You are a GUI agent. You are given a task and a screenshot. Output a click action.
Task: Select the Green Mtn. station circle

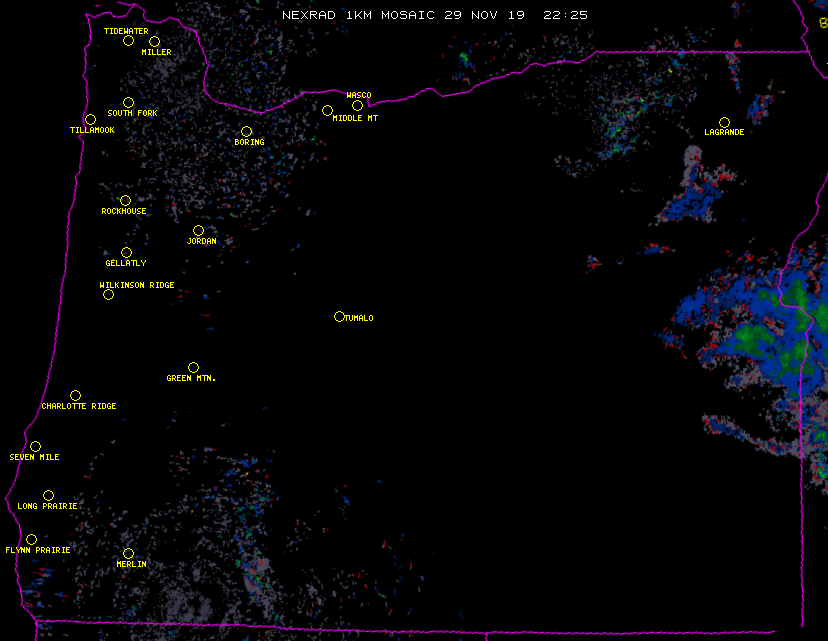(x=193, y=367)
